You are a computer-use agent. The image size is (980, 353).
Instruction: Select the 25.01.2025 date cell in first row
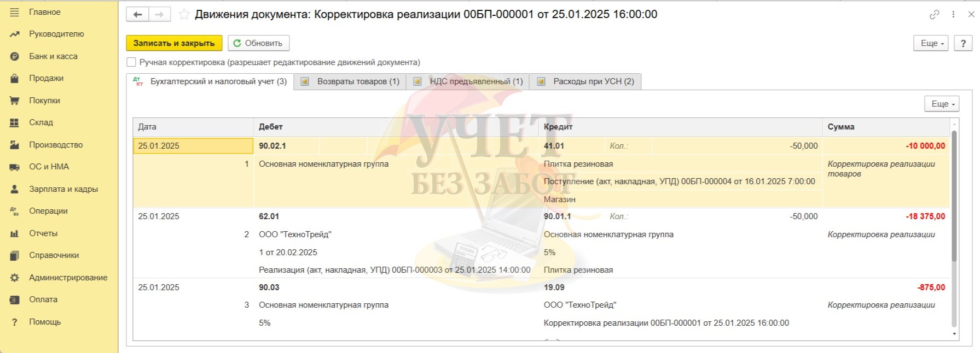click(193, 146)
